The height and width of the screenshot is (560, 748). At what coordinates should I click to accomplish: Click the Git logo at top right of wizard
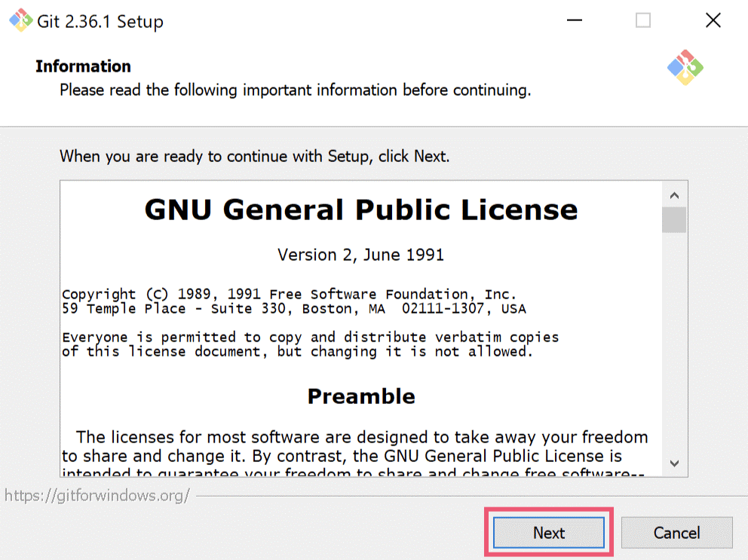pos(685,67)
